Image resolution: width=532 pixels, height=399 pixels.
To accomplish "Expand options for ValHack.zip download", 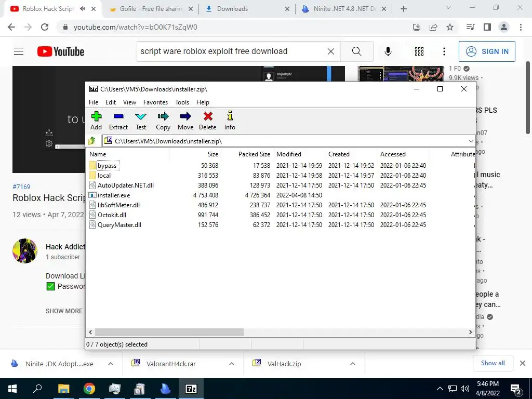I will tap(353, 364).
